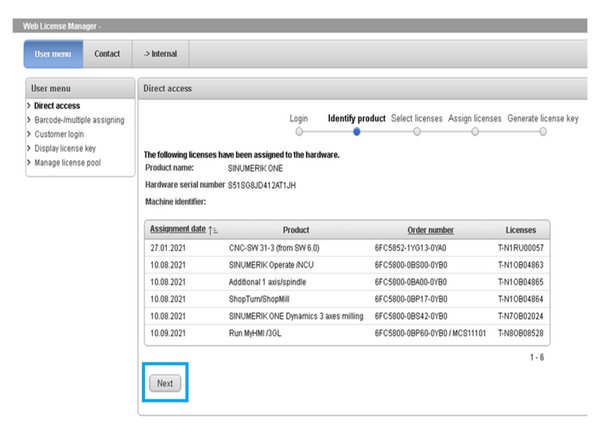Viewport: 592px width, 444px height.
Task: Click product name SINUMERIK ONE value
Action: click(255, 168)
